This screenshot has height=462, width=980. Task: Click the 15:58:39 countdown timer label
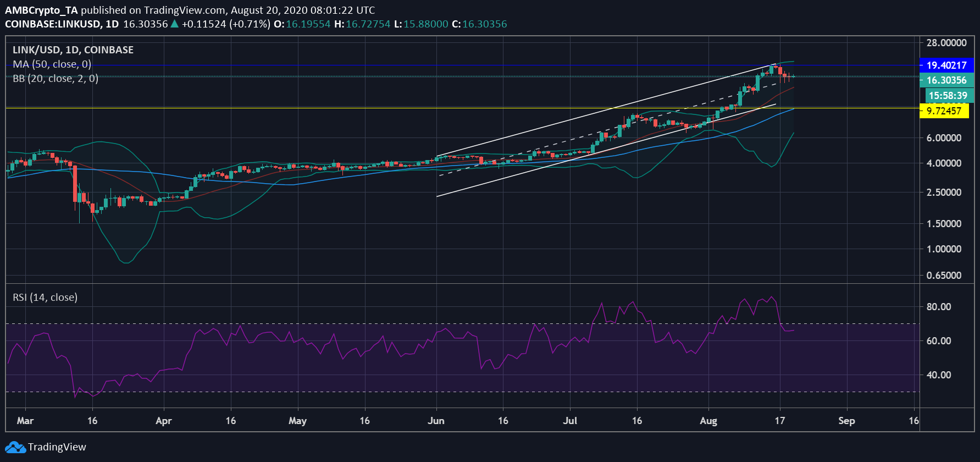pos(948,96)
